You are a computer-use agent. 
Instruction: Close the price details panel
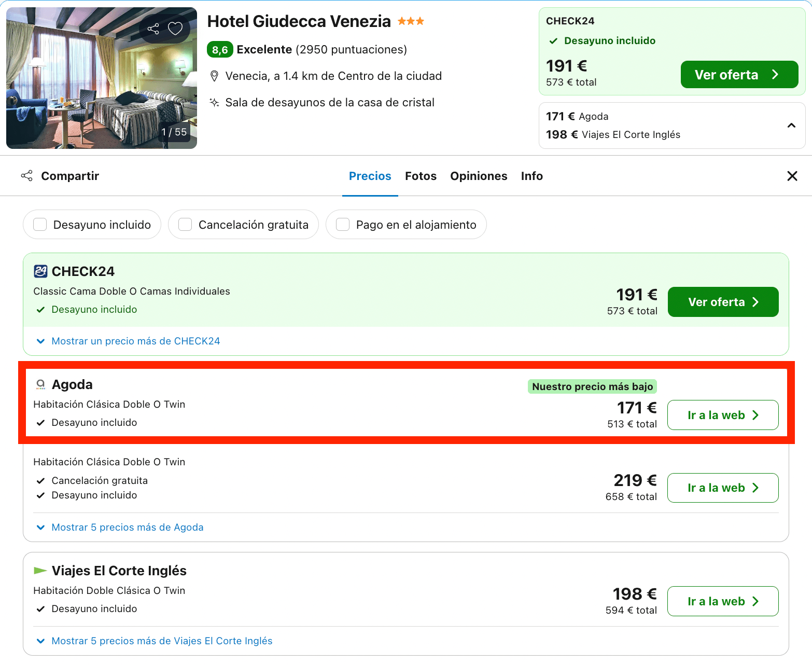coord(792,176)
